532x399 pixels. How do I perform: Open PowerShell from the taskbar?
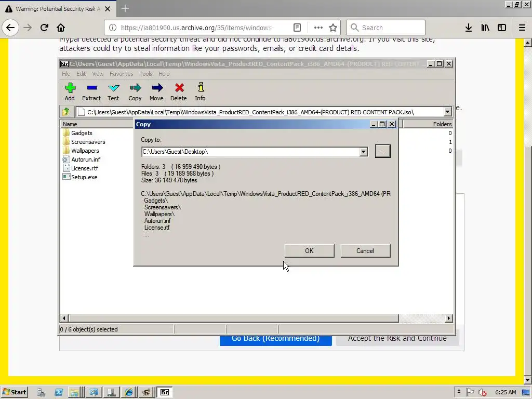pyautogui.click(x=59, y=393)
